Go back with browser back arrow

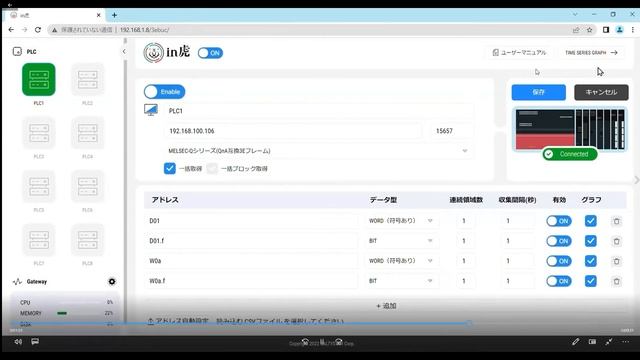click(11, 30)
